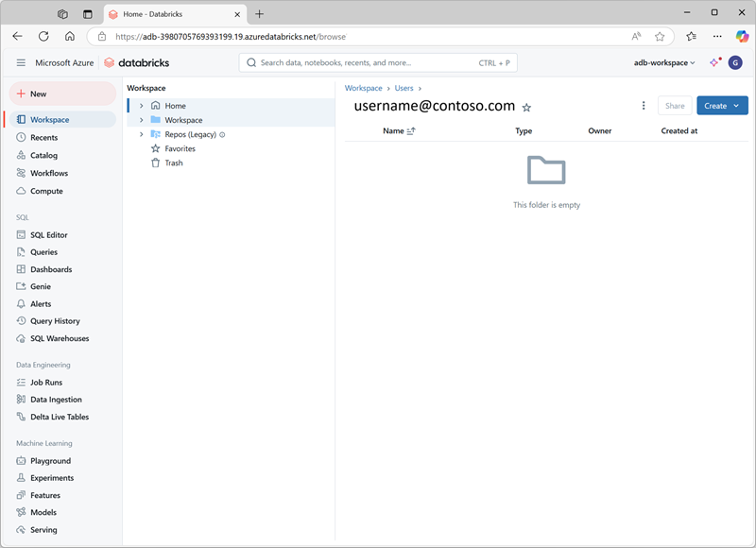Screen dimensions: 756x548
Task: Open the Create dropdown menu
Action: (x=721, y=107)
